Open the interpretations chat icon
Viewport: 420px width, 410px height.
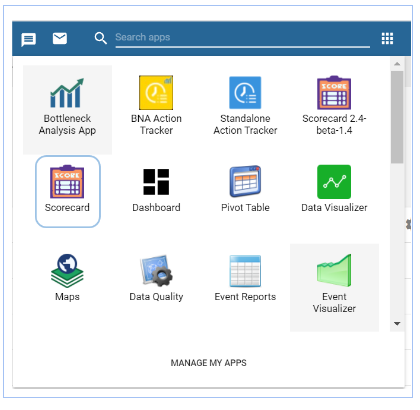(x=28, y=40)
